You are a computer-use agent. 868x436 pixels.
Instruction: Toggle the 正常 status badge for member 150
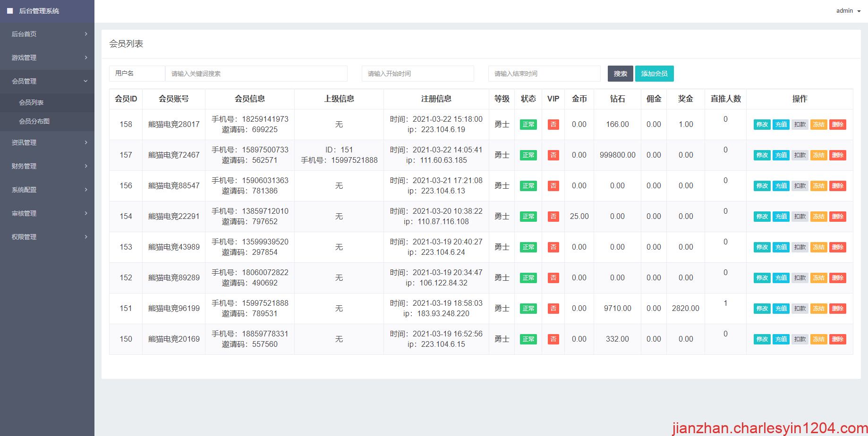(528, 339)
